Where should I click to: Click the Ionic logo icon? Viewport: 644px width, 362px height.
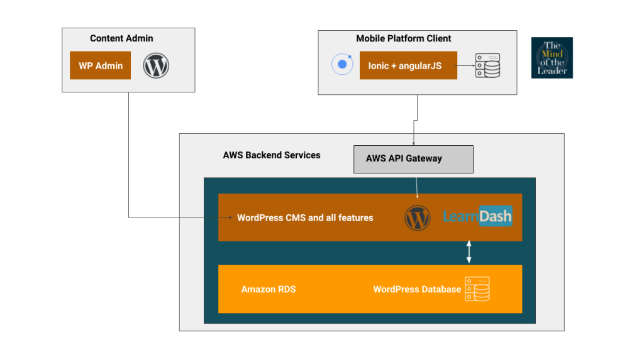point(342,65)
